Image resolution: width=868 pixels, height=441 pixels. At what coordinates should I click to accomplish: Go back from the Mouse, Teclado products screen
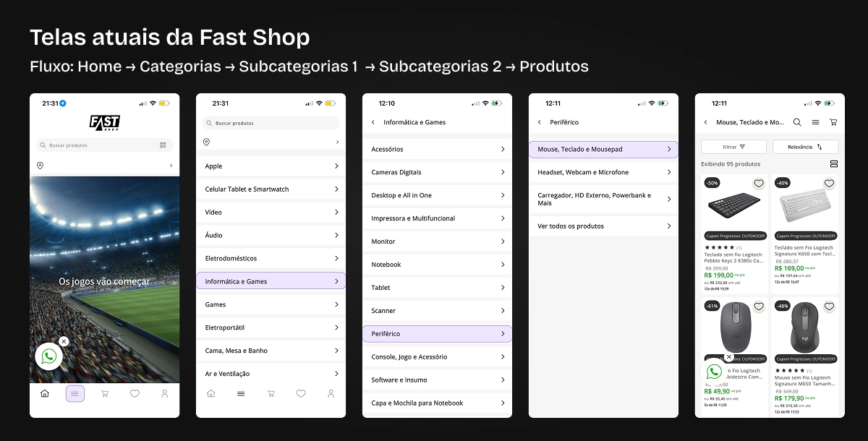tap(706, 122)
